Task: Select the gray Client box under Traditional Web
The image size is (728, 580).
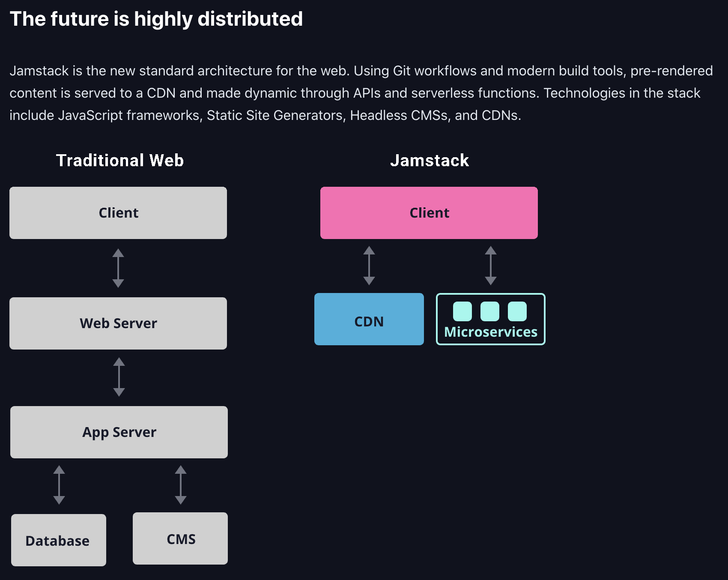Action: 118,213
